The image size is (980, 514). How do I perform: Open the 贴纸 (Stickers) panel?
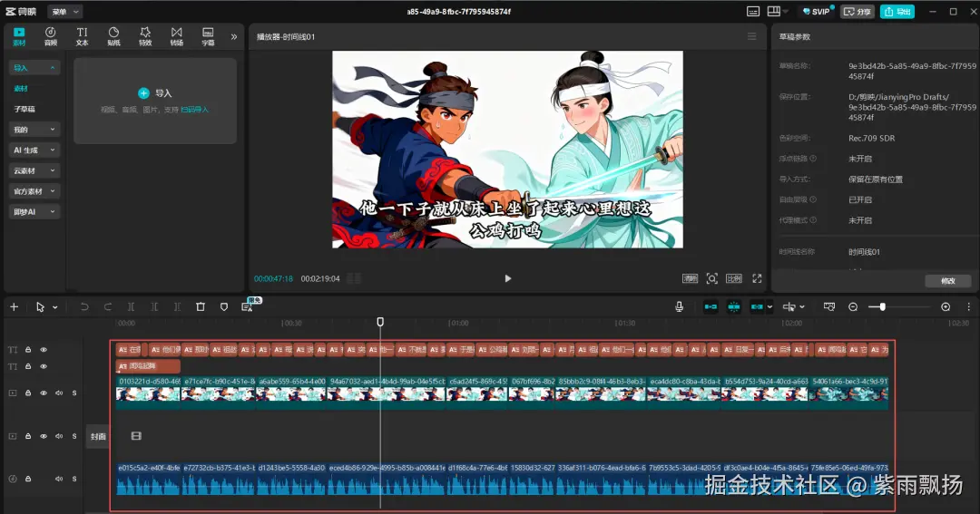coord(113,36)
